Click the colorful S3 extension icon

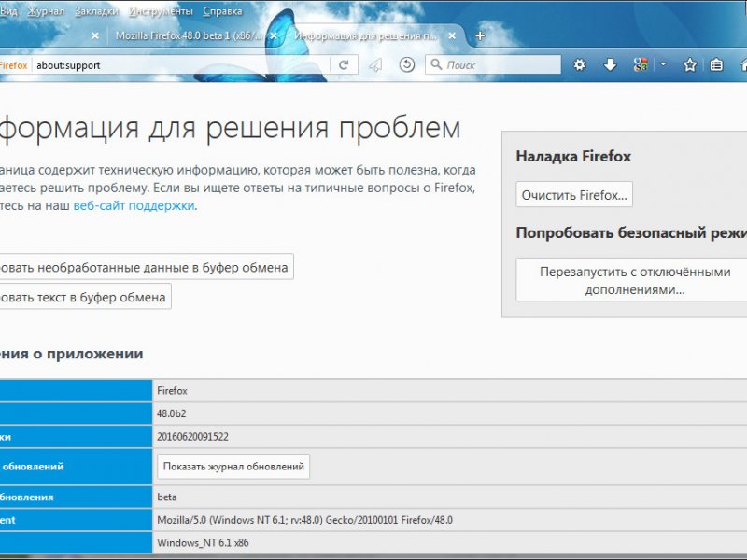pos(641,64)
